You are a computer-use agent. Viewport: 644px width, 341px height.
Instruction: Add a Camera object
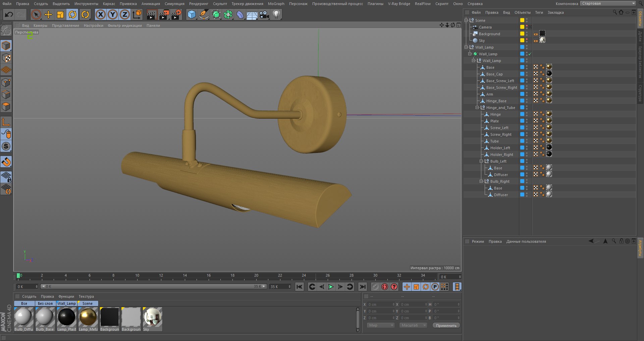click(264, 14)
